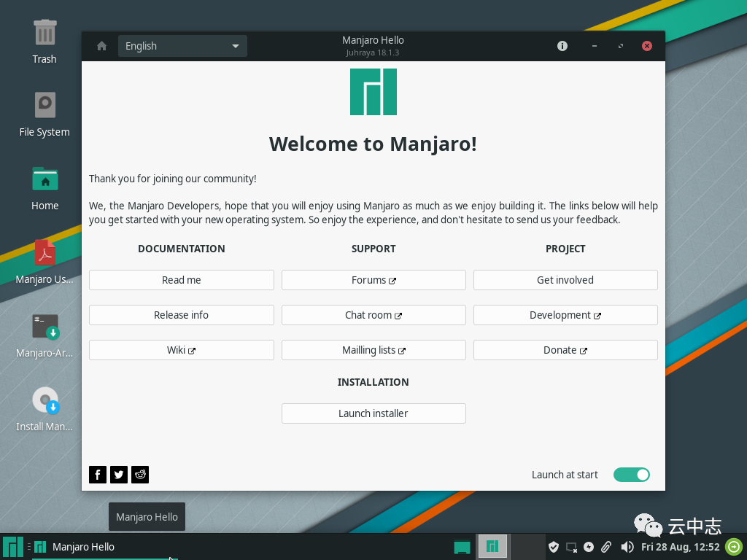Click the large Manjaro logo image
747x560 pixels.
pyautogui.click(x=373, y=92)
